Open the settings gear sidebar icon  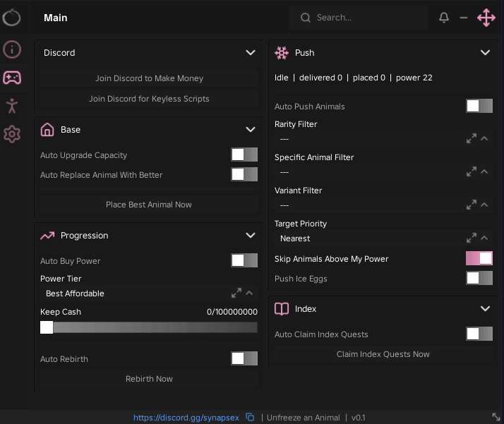pos(12,134)
